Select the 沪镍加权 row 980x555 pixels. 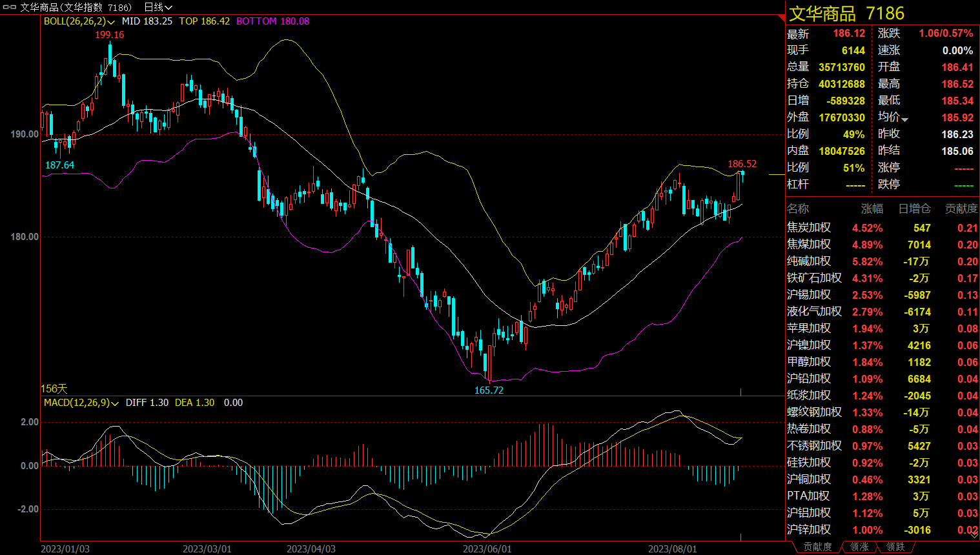click(x=883, y=345)
